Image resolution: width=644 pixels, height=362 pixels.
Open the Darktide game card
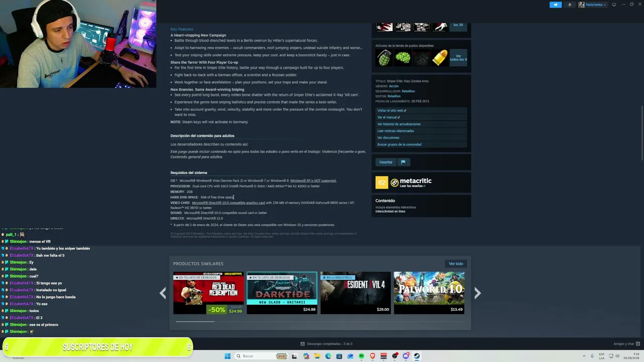[282, 293]
